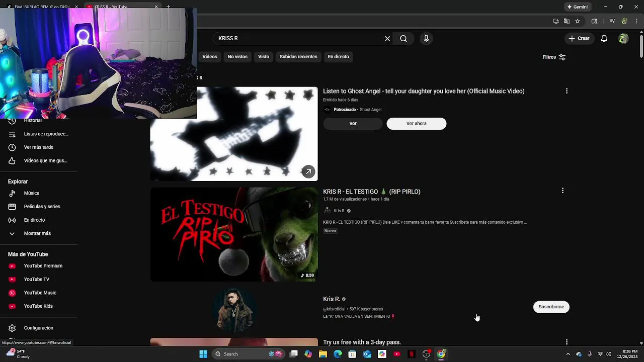This screenshot has height=362, width=644.
Task: Open a new Chrome tab
Action: point(168,7)
